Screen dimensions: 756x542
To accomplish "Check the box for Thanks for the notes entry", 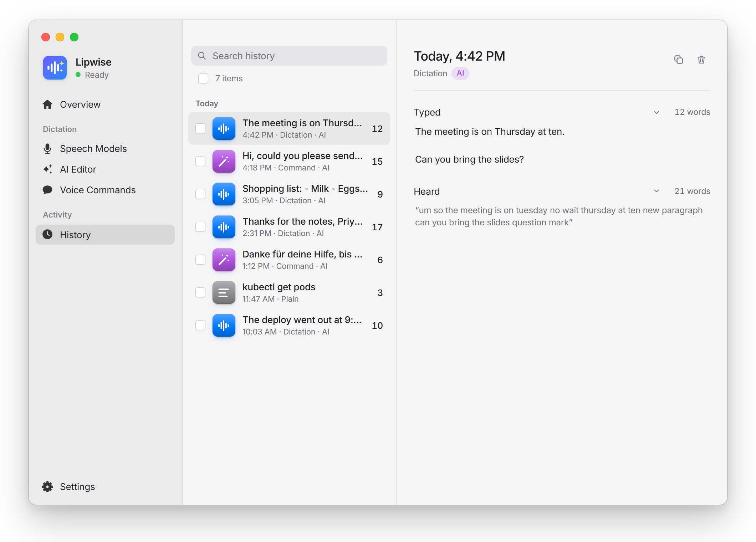I will tap(200, 227).
